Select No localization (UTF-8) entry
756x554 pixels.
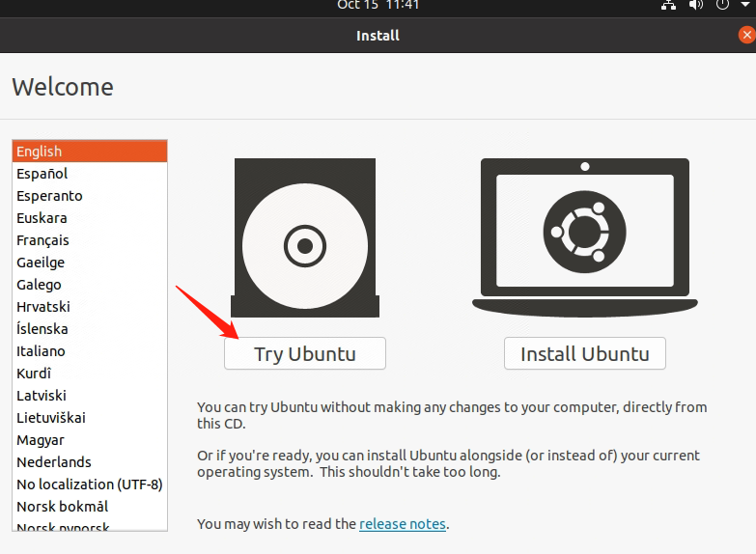(x=90, y=484)
